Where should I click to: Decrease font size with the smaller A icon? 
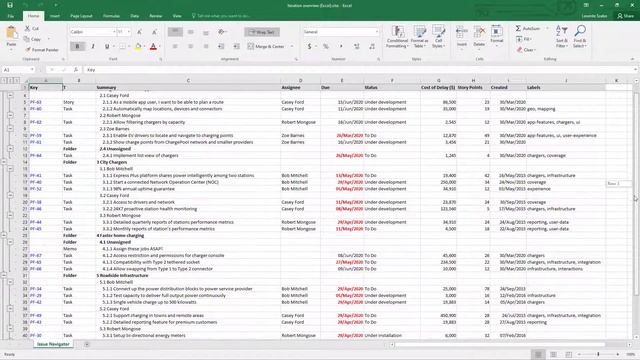click(154, 32)
